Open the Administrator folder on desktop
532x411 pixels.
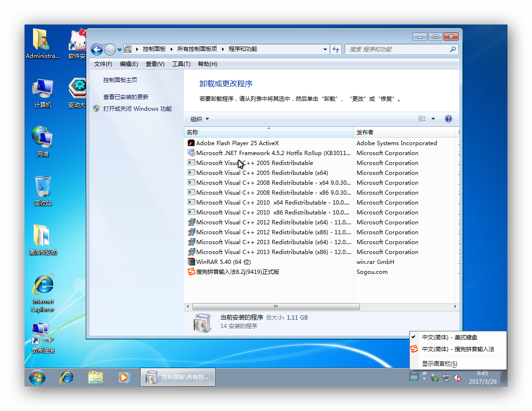[x=43, y=44]
